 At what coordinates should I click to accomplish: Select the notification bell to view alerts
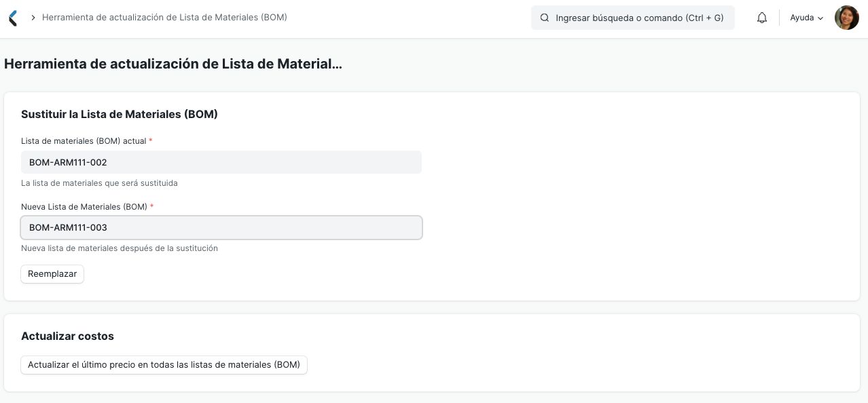(761, 18)
